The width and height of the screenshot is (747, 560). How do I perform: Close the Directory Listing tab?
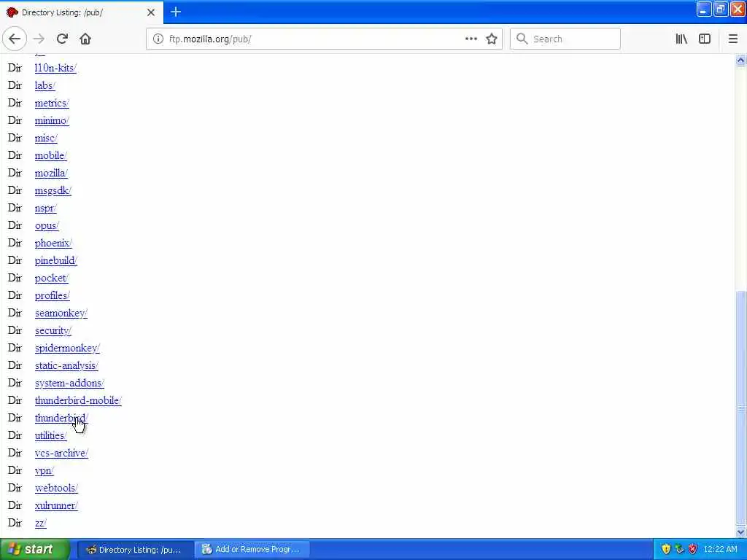[151, 12]
